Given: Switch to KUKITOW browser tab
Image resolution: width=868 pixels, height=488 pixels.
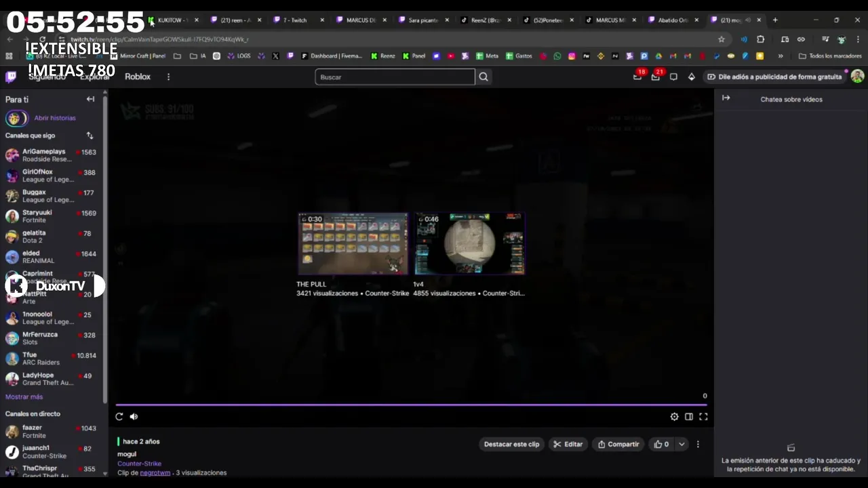Looking at the screenshot, I should pos(173,20).
